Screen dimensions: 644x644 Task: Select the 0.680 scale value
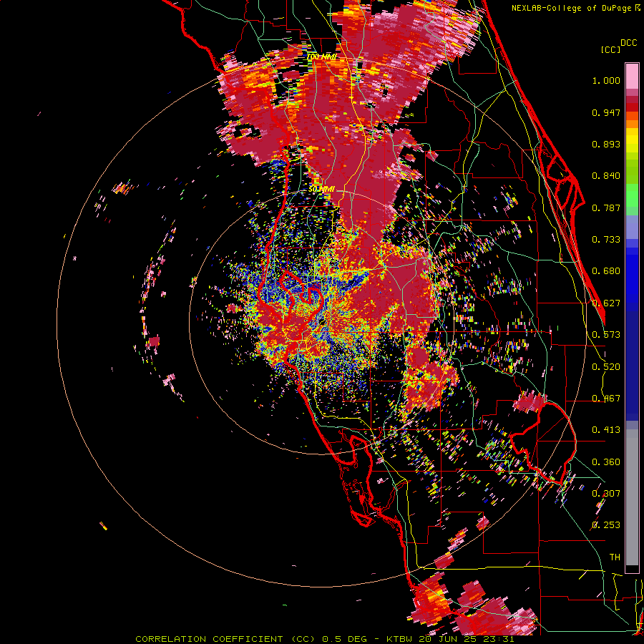(x=606, y=271)
